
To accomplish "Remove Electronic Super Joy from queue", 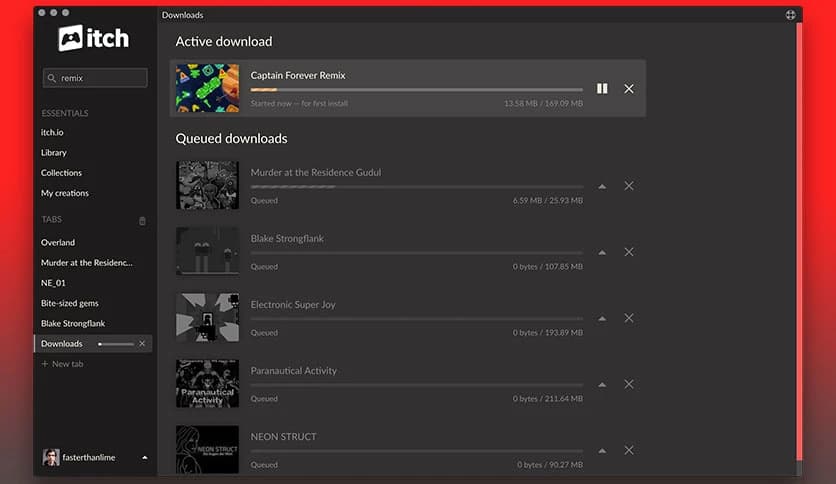I will 629,318.
